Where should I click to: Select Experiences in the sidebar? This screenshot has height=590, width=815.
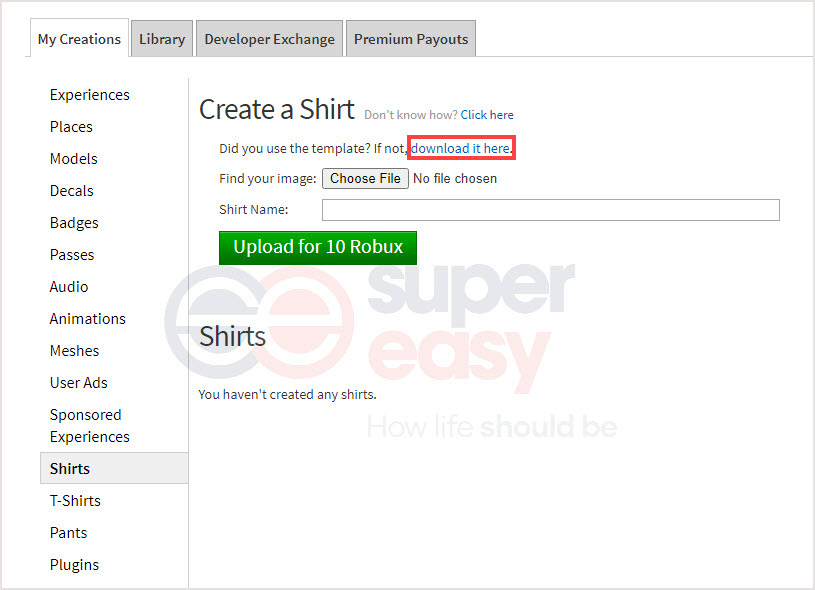pos(89,95)
